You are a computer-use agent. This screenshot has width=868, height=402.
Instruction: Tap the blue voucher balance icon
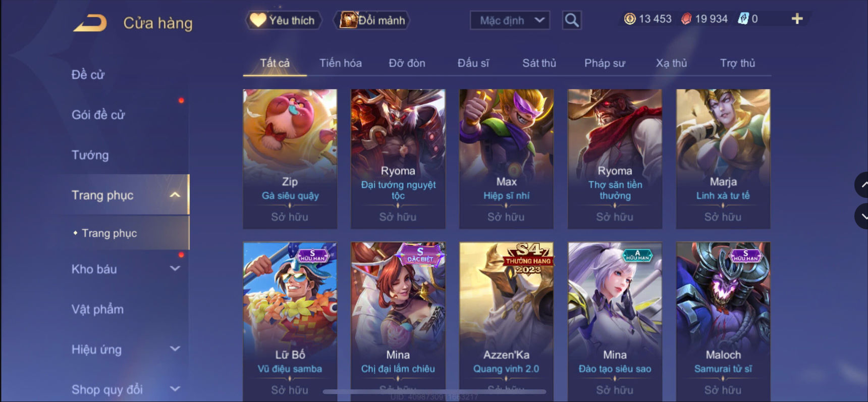[x=743, y=19]
